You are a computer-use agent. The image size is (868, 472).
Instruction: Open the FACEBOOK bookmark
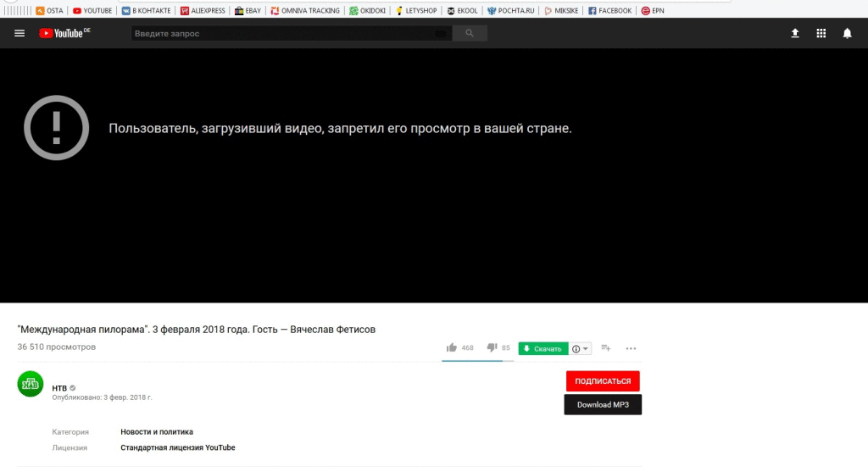[609, 11]
